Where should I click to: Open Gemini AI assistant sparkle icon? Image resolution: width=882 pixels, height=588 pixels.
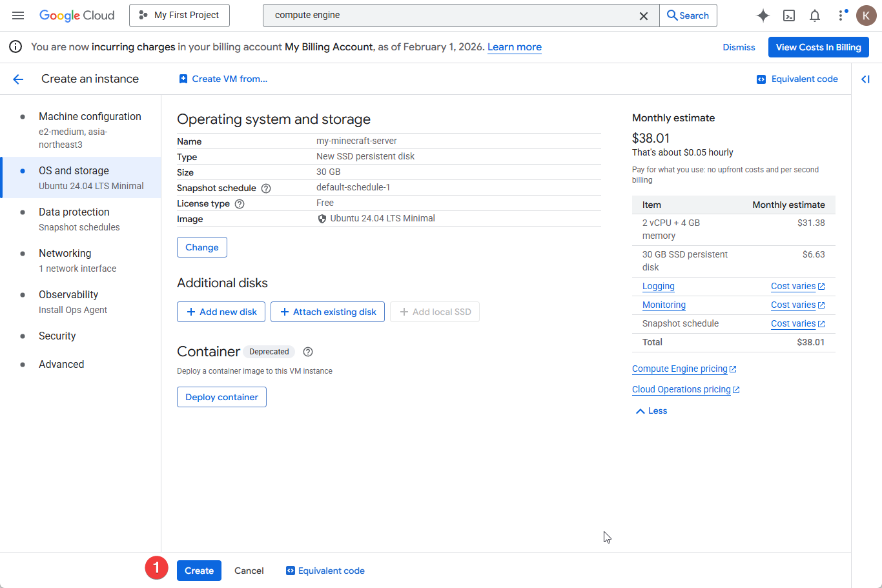763,15
